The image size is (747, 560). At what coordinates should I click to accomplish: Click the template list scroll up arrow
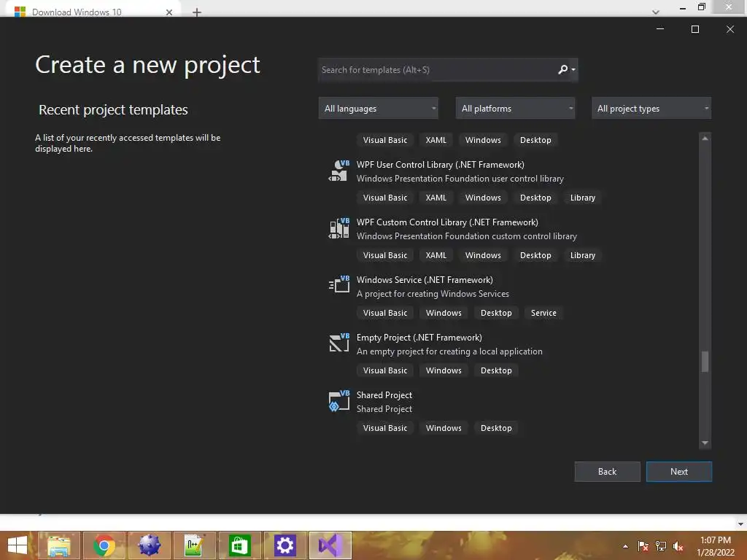705,138
